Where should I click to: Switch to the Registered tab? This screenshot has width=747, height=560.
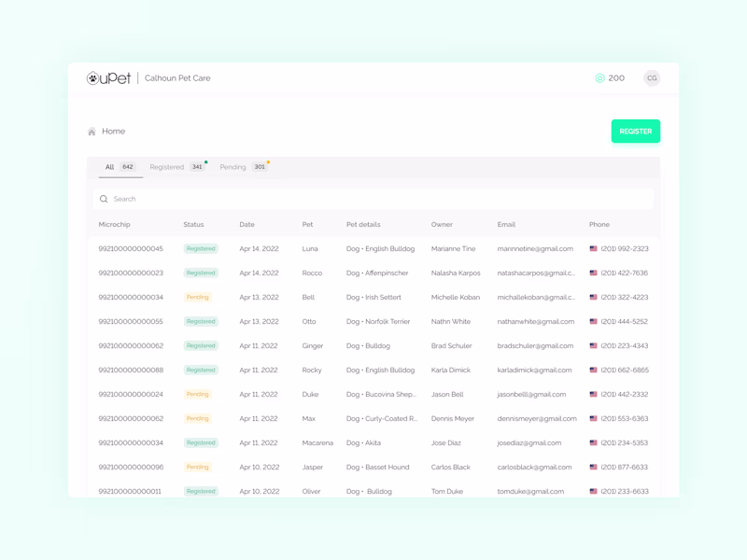[168, 167]
